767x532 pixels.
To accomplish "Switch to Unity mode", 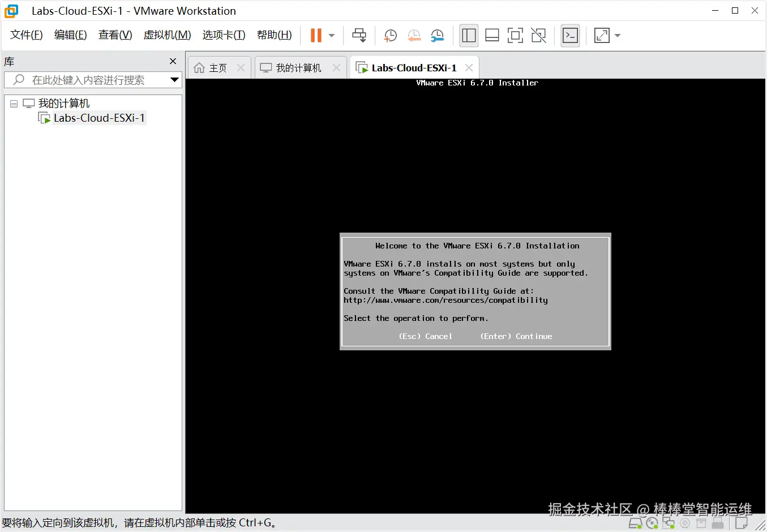I will pyautogui.click(x=539, y=36).
